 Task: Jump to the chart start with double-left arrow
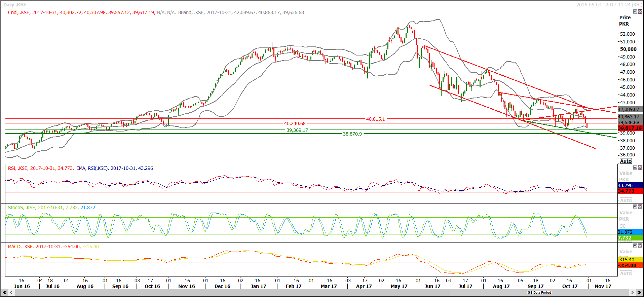5,293
